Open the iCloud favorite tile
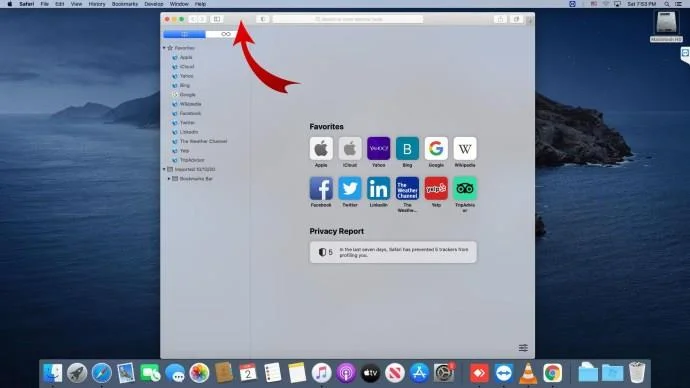 click(x=350, y=148)
